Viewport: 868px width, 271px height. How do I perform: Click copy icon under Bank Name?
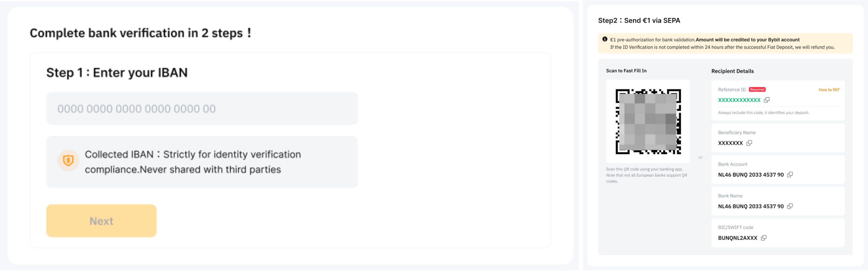click(790, 206)
